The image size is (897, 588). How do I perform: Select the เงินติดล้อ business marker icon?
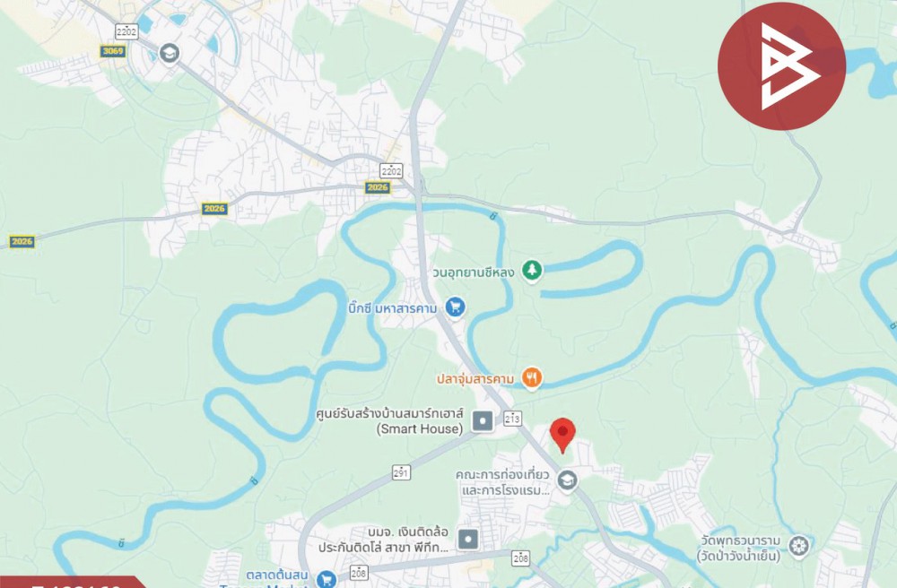point(468,539)
